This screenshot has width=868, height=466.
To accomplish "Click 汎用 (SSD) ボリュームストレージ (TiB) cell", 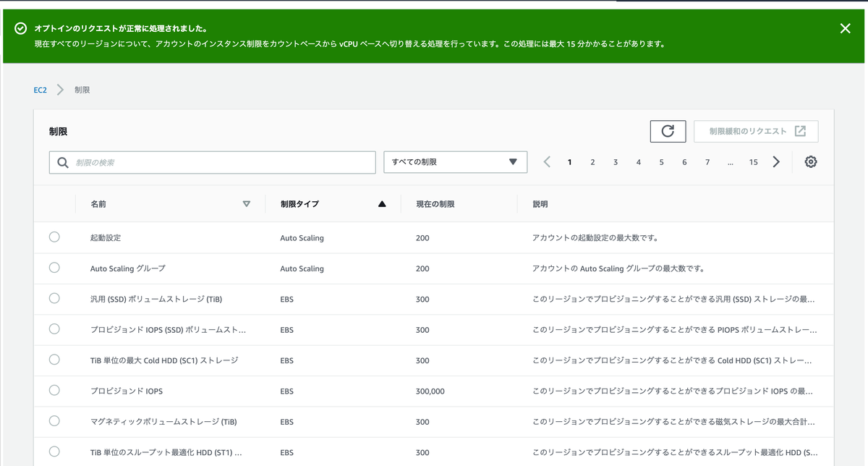I will (x=156, y=299).
